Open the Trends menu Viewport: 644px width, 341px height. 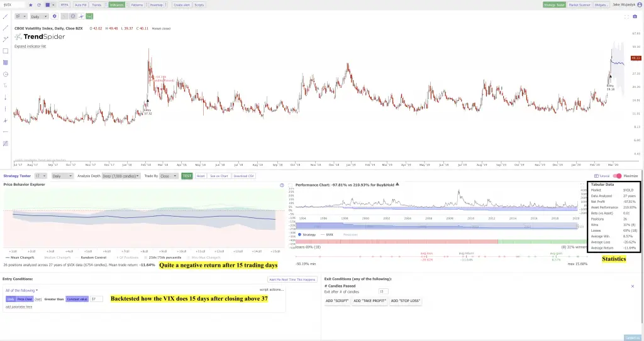click(96, 5)
